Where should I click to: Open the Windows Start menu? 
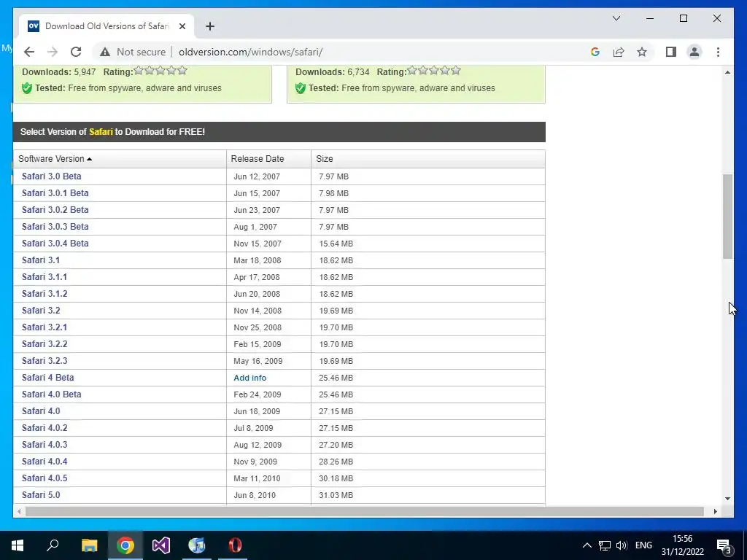pyautogui.click(x=18, y=545)
